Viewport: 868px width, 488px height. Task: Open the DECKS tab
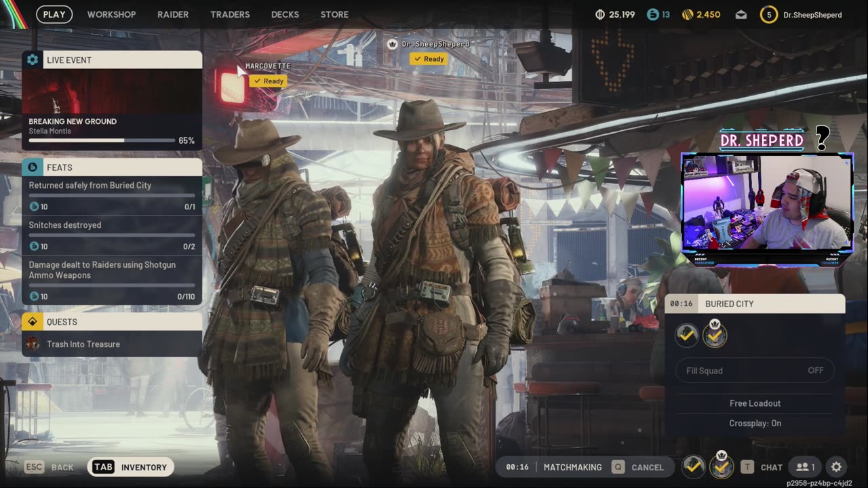pos(285,14)
